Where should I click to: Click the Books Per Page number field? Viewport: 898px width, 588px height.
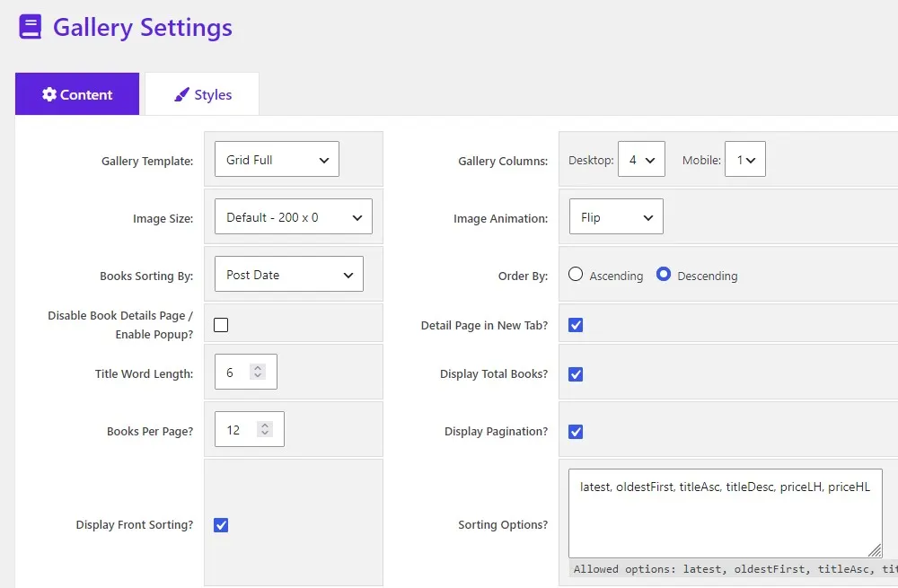tap(249, 429)
